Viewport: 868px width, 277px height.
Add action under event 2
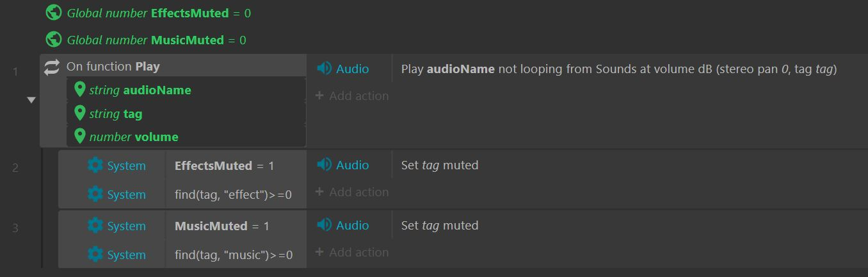coord(352,192)
